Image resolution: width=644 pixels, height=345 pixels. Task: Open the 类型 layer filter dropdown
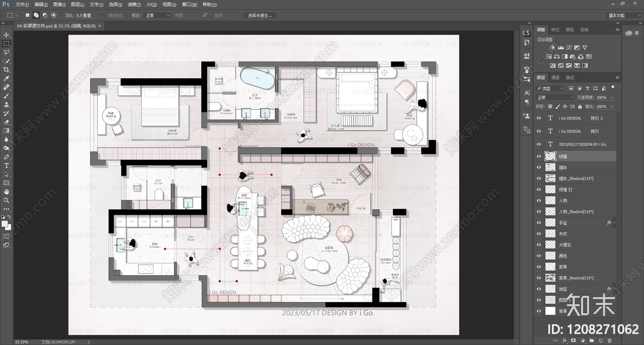550,88
